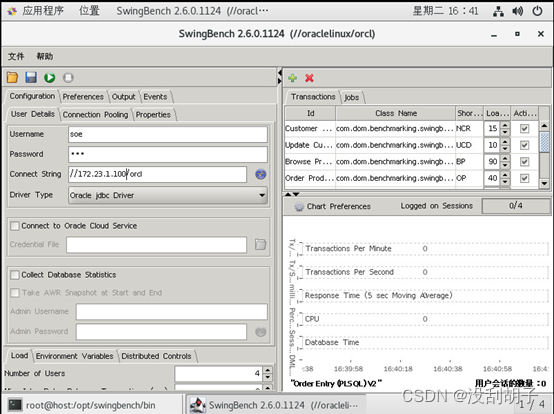Click into the Password field
This screenshot has height=414, width=554.
pyautogui.click(x=168, y=154)
